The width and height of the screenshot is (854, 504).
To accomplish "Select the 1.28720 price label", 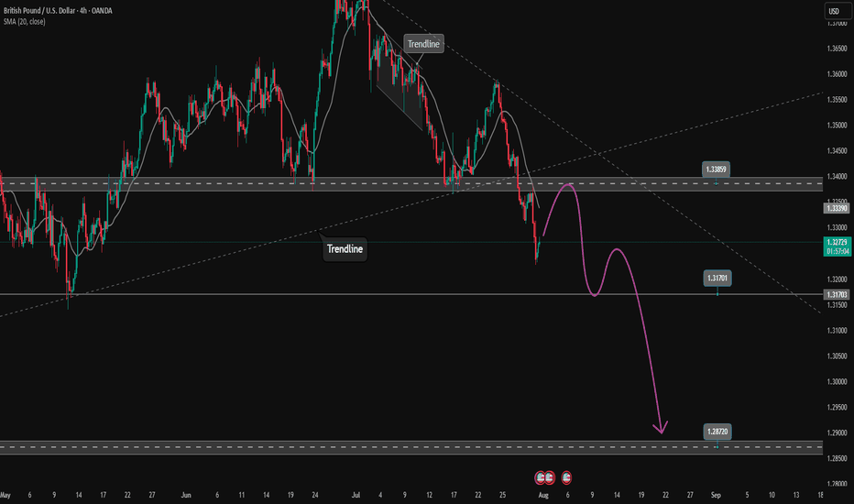I will point(717,433).
